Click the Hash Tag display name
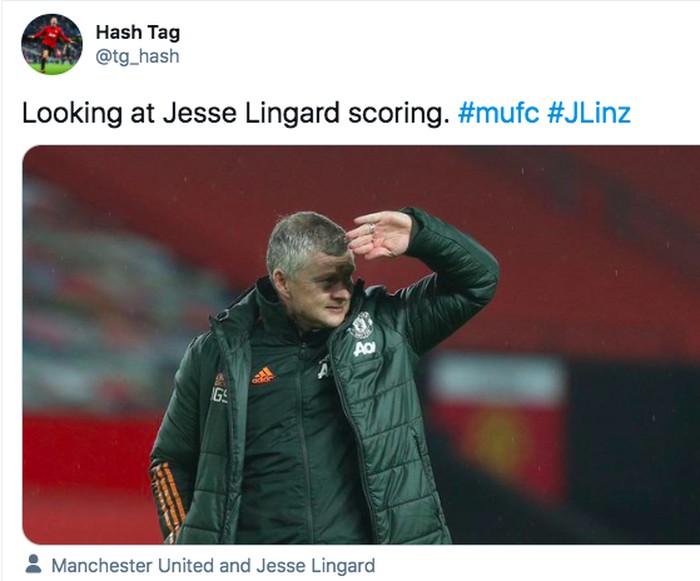This screenshot has width=700, height=581. point(138,32)
